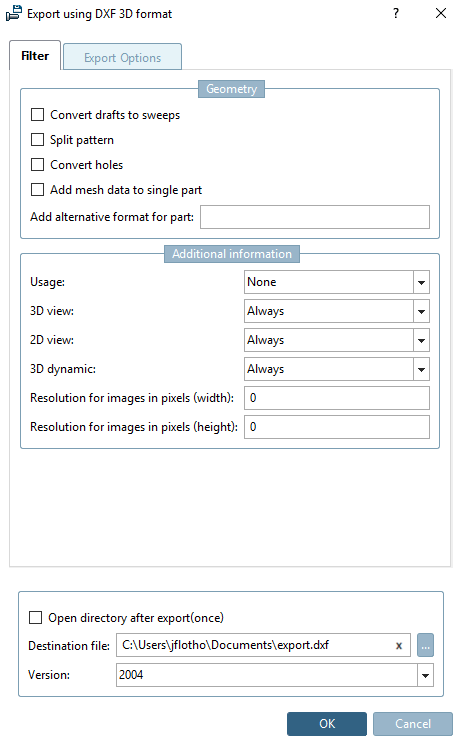Select the Filter tab
This screenshot has height=746, width=462.
click(x=35, y=56)
